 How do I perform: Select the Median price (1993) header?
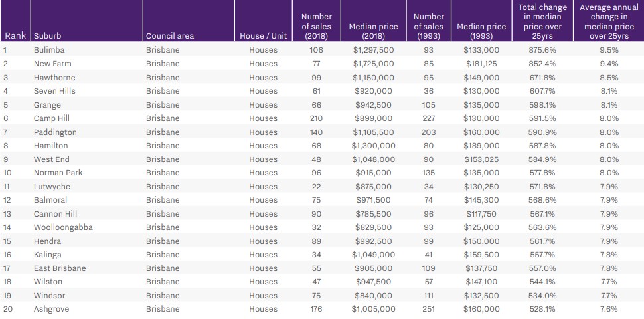(481, 31)
